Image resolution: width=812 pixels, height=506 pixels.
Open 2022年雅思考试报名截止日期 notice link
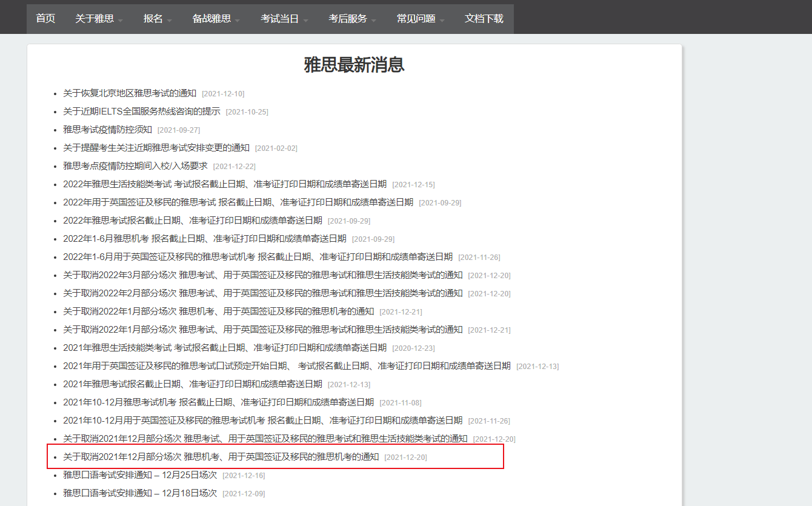coord(193,221)
